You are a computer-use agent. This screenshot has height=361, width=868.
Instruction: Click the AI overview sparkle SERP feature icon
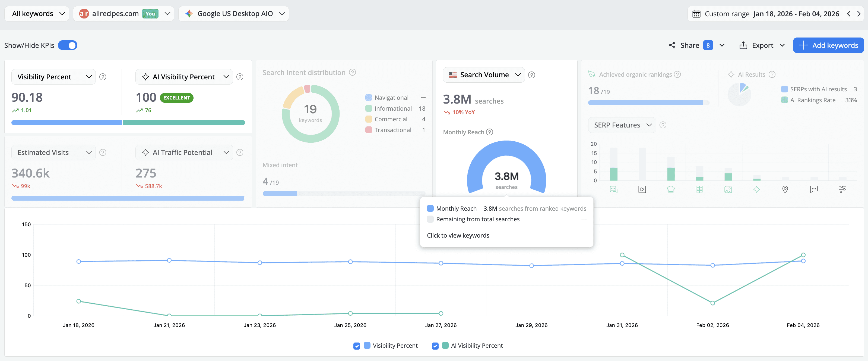pyautogui.click(x=756, y=189)
